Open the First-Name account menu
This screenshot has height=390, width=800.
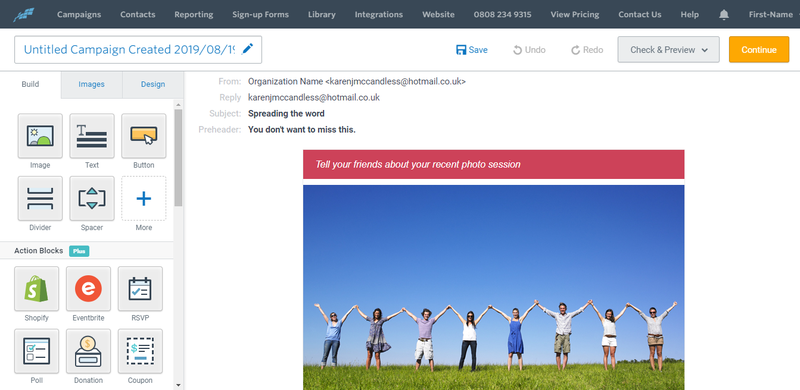771,14
